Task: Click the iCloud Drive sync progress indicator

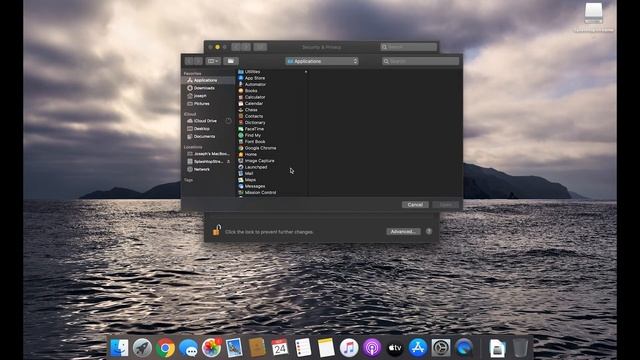Action: [x=228, y=121]
